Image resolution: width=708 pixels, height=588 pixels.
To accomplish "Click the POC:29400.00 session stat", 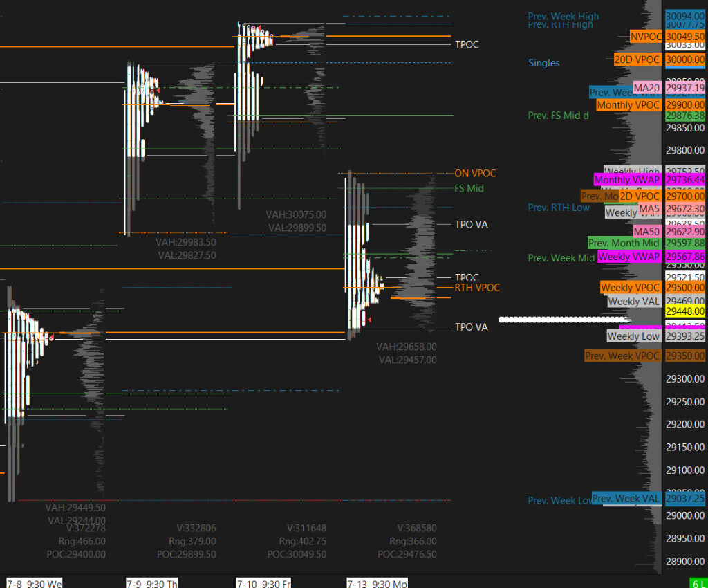I will coord(76,554).
